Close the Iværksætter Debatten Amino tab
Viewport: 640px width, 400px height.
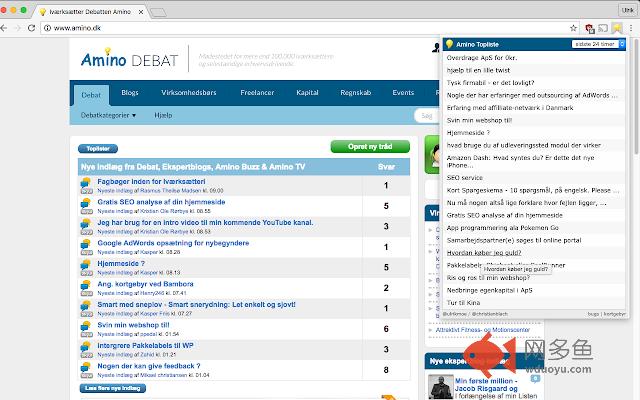141,12
